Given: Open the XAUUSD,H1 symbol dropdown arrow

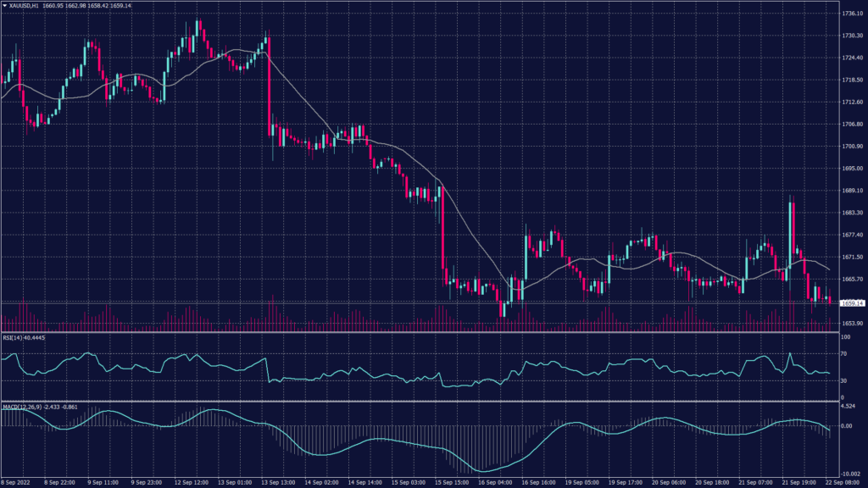Looking at the screenshot, I should point(7,5).
